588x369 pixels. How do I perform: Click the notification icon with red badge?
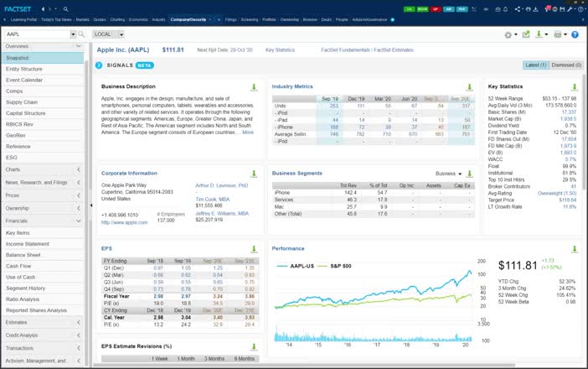pyautogui.click(x=547, y=8)
